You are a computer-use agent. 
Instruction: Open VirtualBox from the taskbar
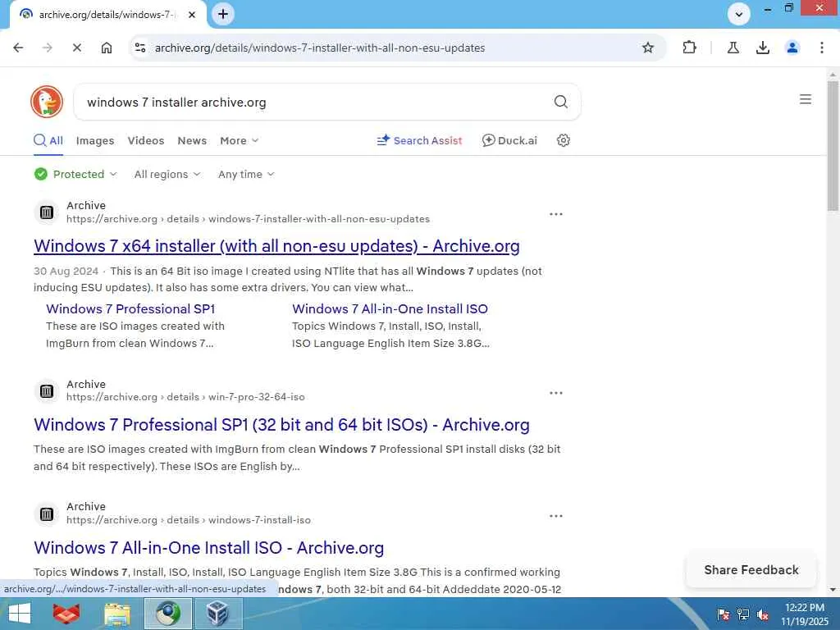tap(218, 614)
